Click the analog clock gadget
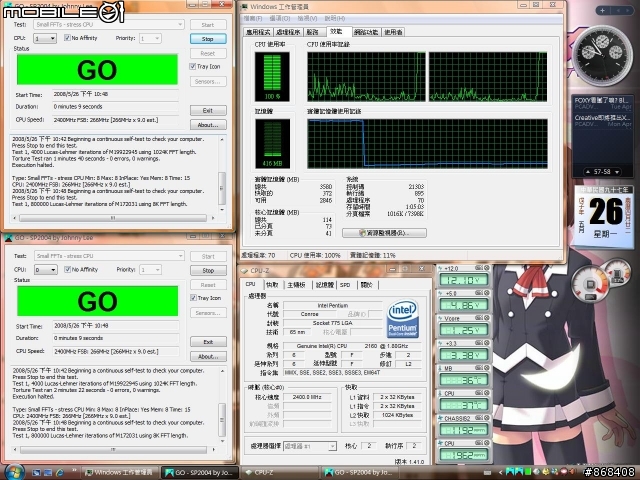The height and width of the screenshot is (480, 640). 602,55
